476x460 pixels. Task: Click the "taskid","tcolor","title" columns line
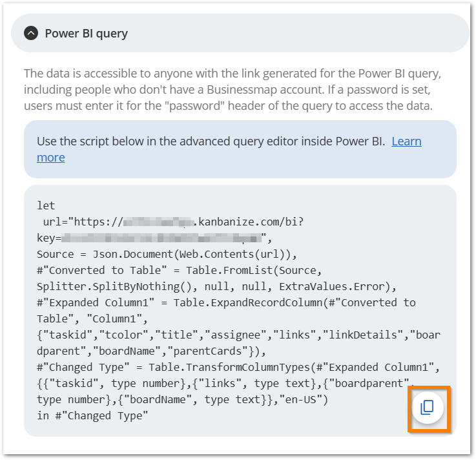(x=238, y=335)
